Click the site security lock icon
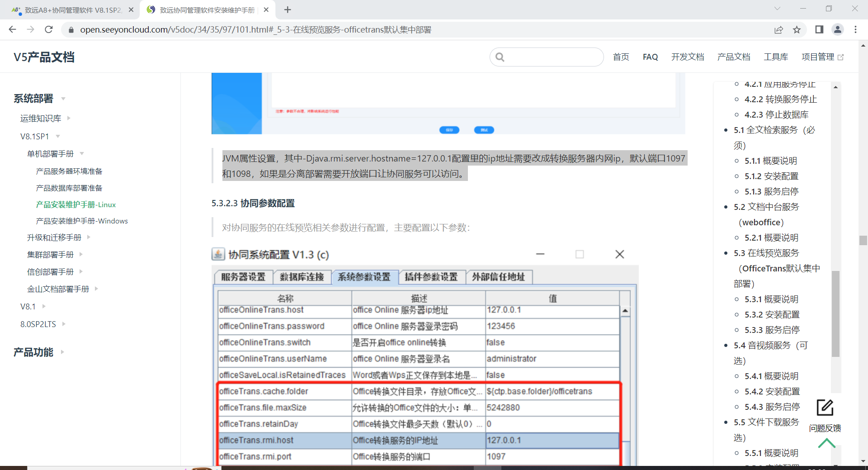 click(71, 29)
